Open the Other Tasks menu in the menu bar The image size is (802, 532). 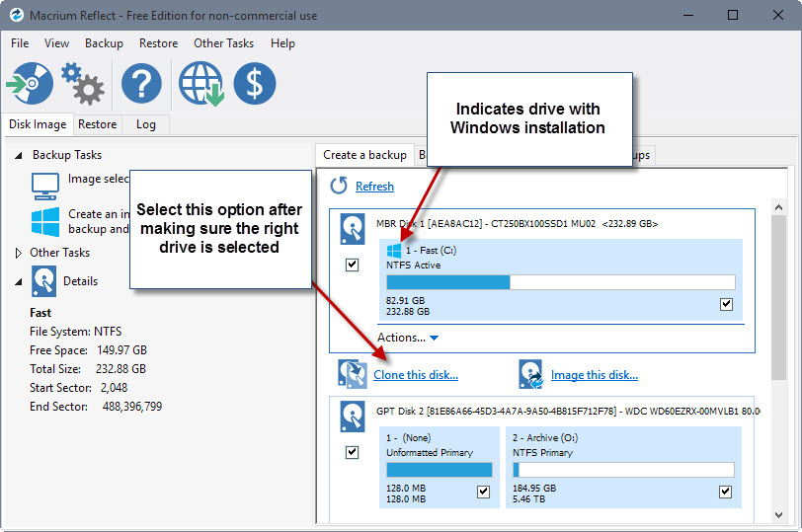(x=223, y=43)
